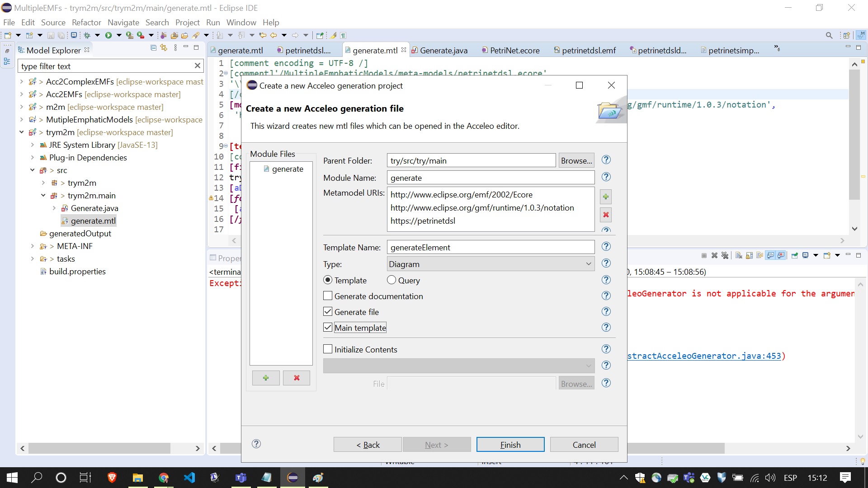Expand the Generate.java tree node
Viewport: 868px width, 488px height.
tap(54, 208)
